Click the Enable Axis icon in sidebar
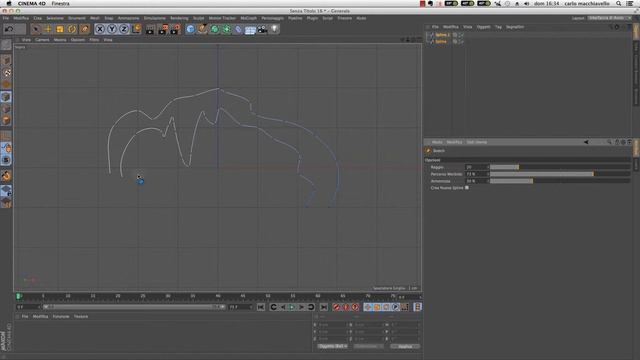This screenshot has width=640, height=360. pos(6,136)
